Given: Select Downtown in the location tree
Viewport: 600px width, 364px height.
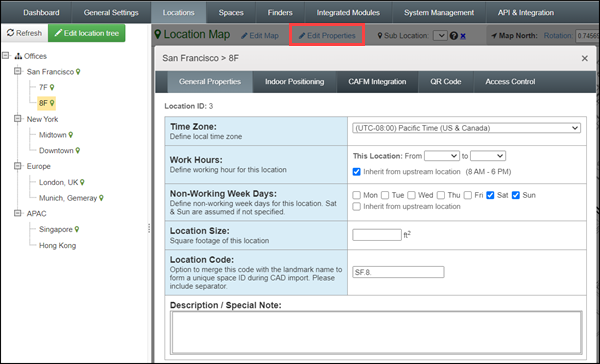Looking at the screenshot, I should click(56, 151).
